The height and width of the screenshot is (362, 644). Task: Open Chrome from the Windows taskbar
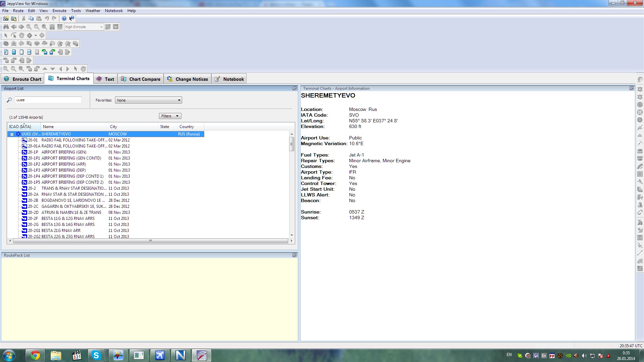[35, 355]
